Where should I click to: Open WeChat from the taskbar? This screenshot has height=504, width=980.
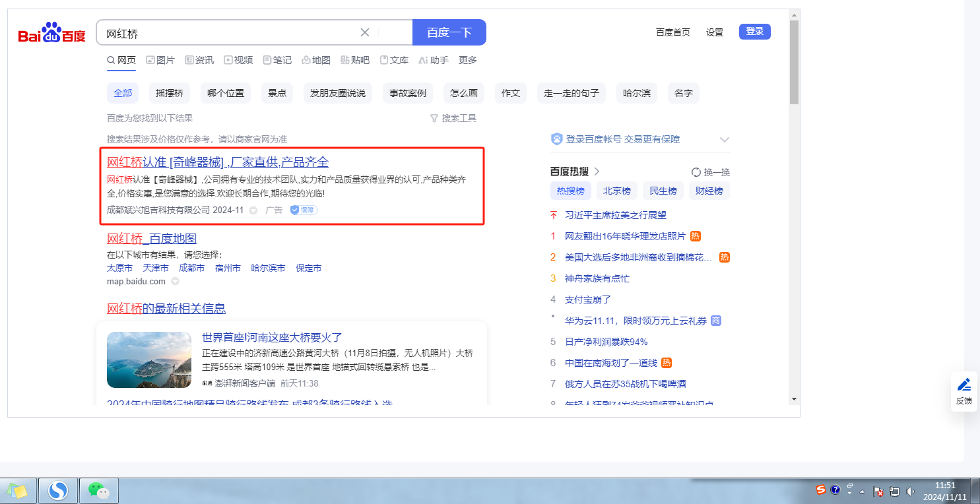tap(98, 490)
